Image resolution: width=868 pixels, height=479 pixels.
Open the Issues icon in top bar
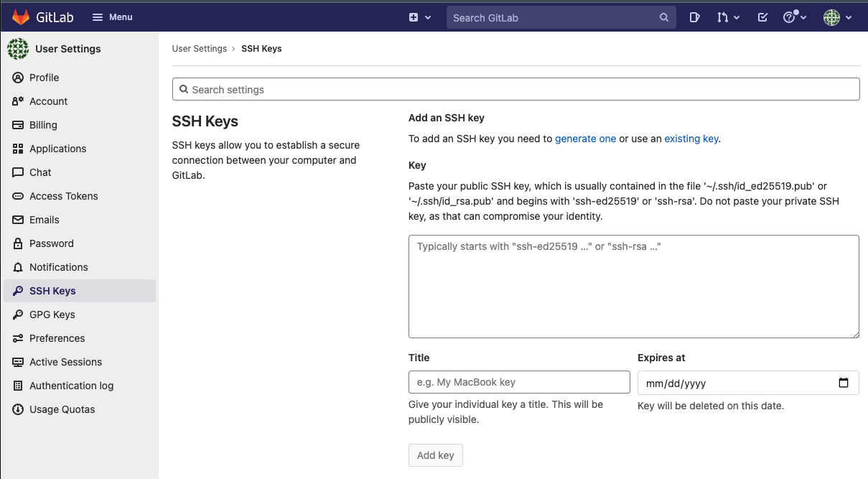(x=694, y=17)
